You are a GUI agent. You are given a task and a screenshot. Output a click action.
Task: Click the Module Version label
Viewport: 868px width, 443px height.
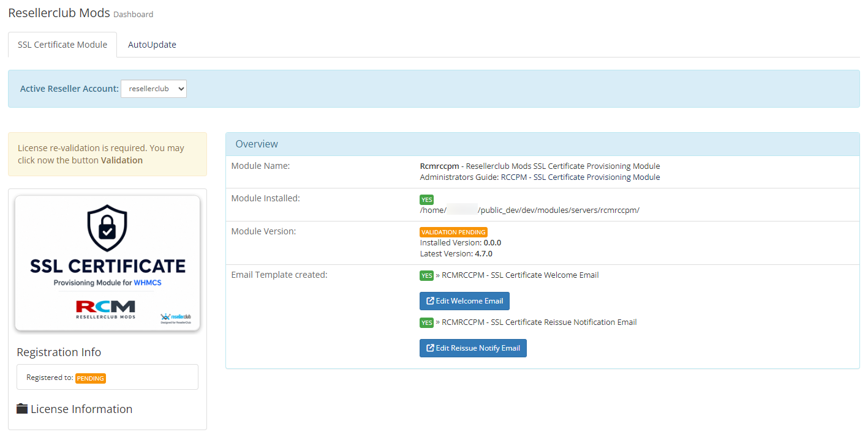click(263, 231)
